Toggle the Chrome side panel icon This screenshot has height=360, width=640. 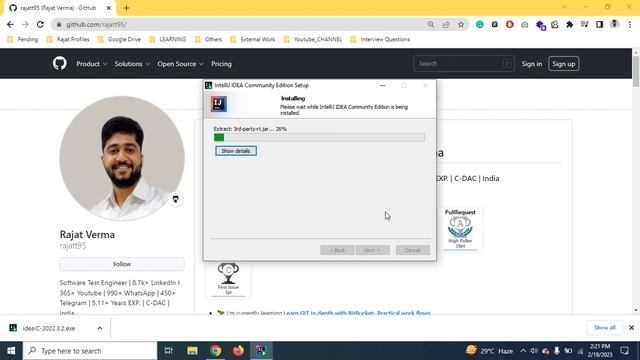pyautogui.click(x=599, y=24)
